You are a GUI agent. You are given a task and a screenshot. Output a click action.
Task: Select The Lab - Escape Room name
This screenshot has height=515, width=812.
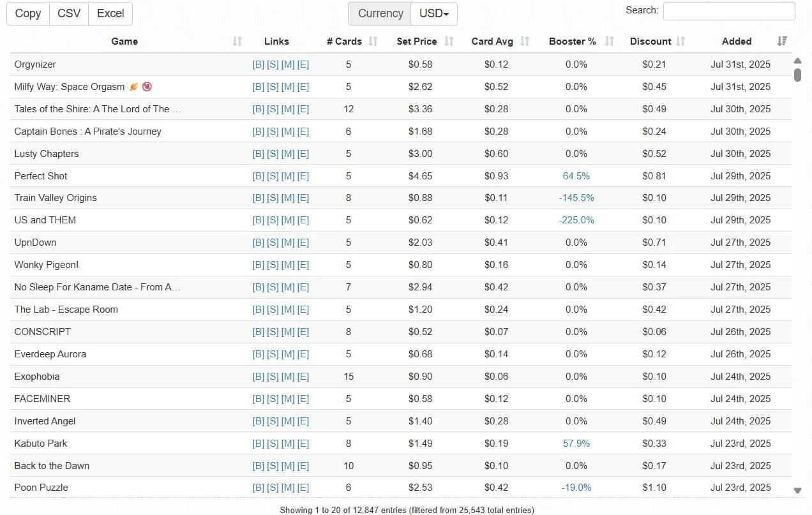click(66, 310)
